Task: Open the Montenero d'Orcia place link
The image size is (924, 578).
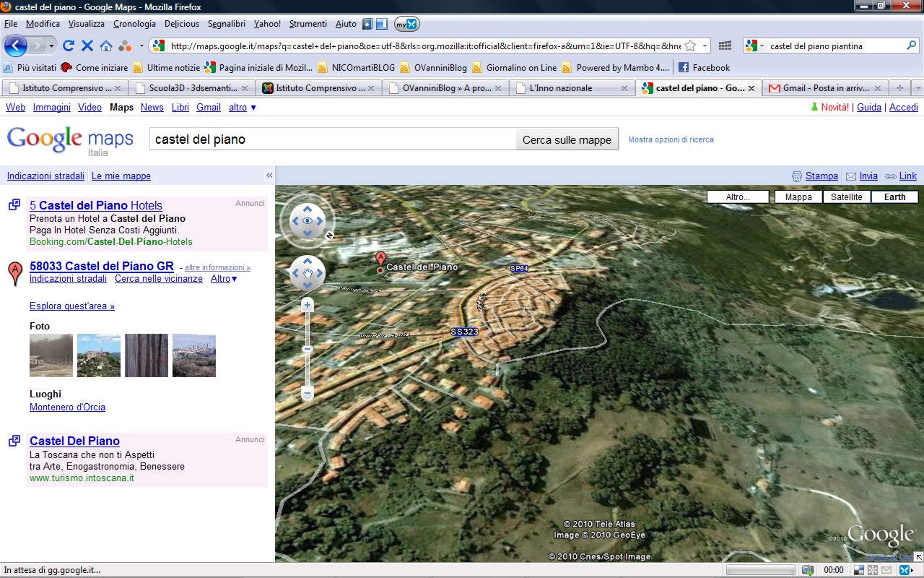Action: (x=67, y=407)
